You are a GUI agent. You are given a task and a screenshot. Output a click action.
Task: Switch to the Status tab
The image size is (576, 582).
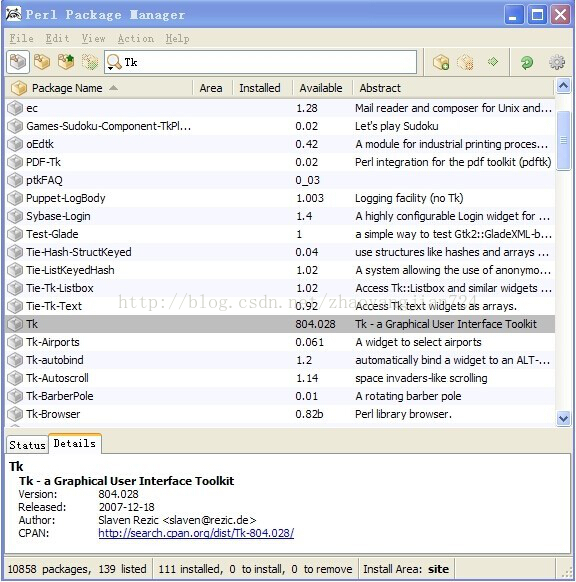(27, 445)
